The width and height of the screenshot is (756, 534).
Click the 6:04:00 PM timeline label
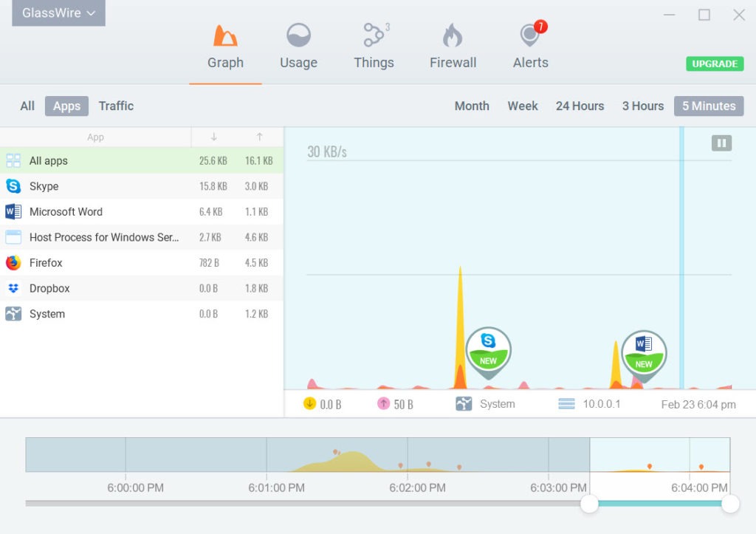click(699, 487)
